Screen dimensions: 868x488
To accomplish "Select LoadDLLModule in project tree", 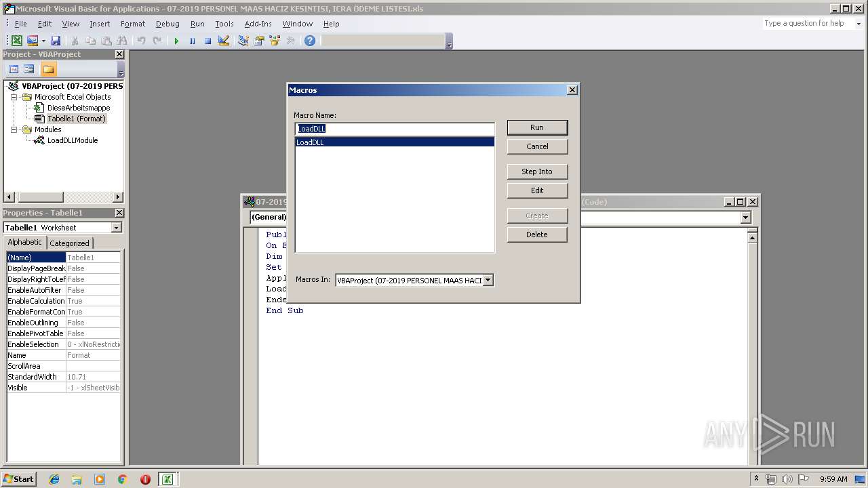I will pyautogui.click(x=73, y=140).
